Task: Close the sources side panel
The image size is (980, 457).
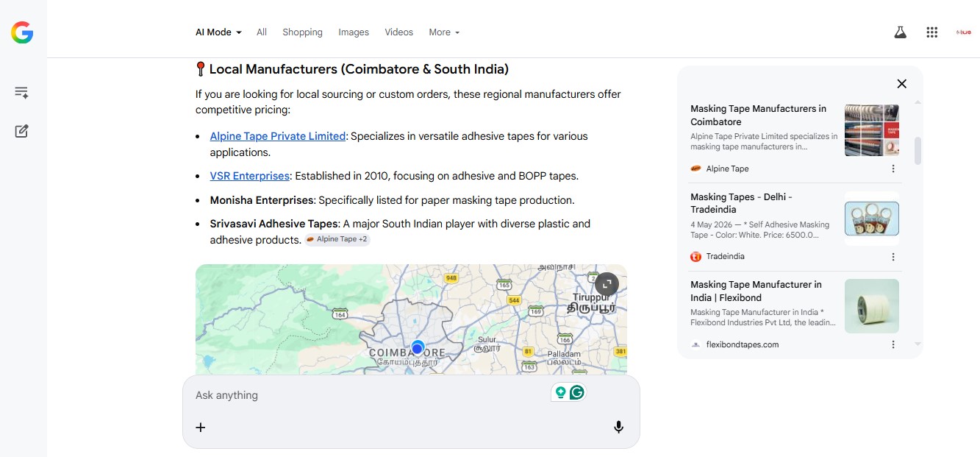Action: pyautogui.click(x=902, y=84)
